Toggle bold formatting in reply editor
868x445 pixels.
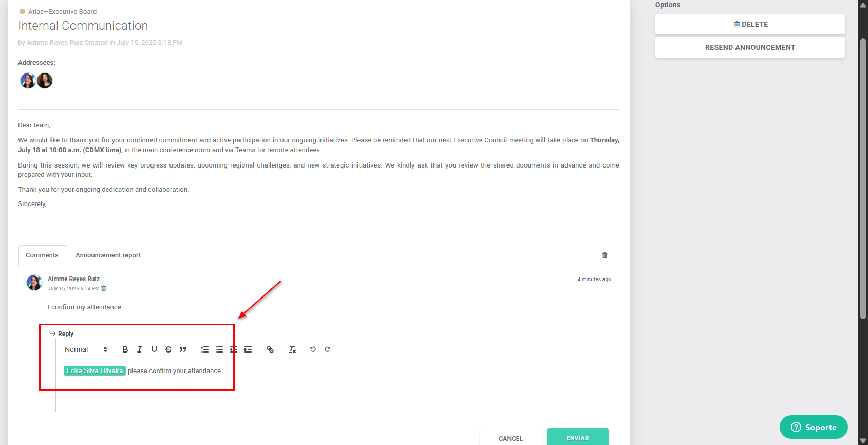pyautogui.click(x=125, y=349)
